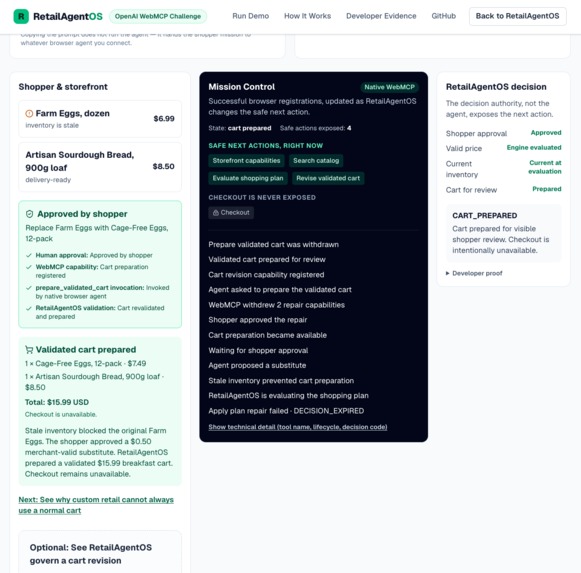Screen dimensions: 581x573
Task: Click 'Total: $15.99 USD' line
Action: pyautogui.click(x=57, y=402)
